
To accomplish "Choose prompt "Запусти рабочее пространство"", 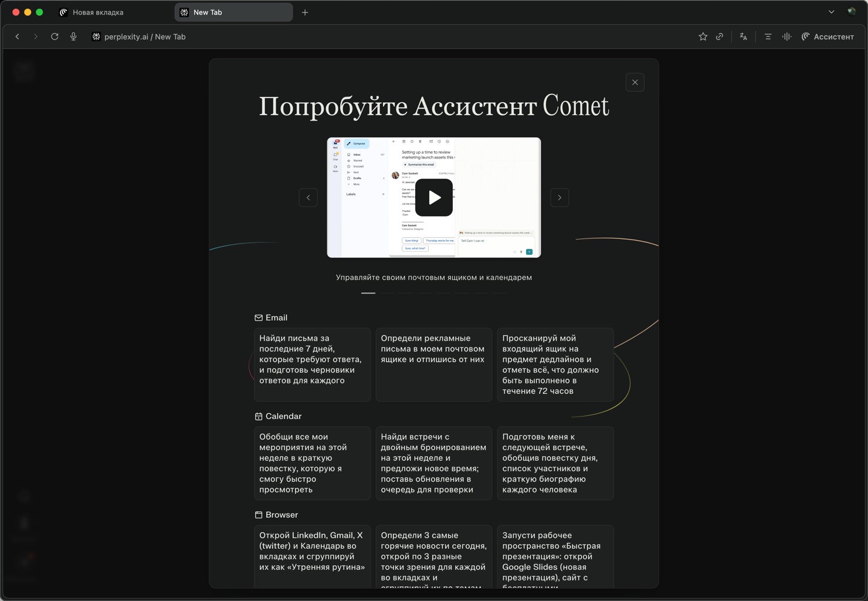I will (555, 556).
